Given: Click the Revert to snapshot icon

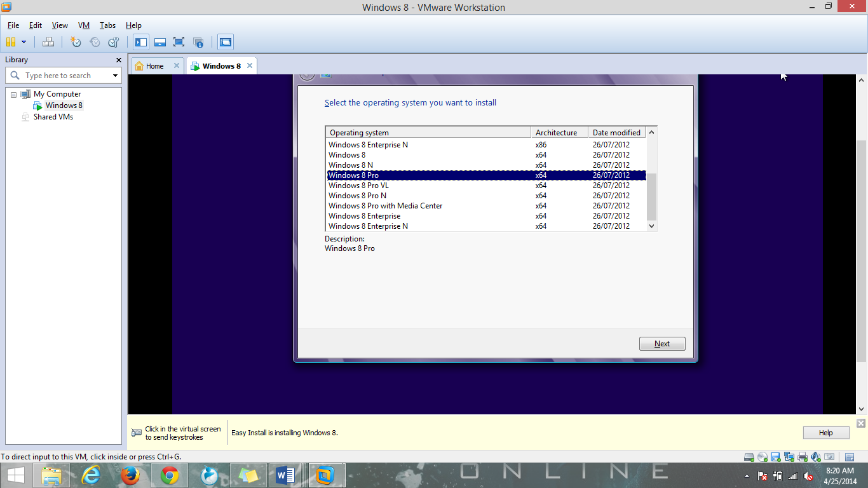Looking at the screenshot, I should pyautogui.click(x=95, y=42).
